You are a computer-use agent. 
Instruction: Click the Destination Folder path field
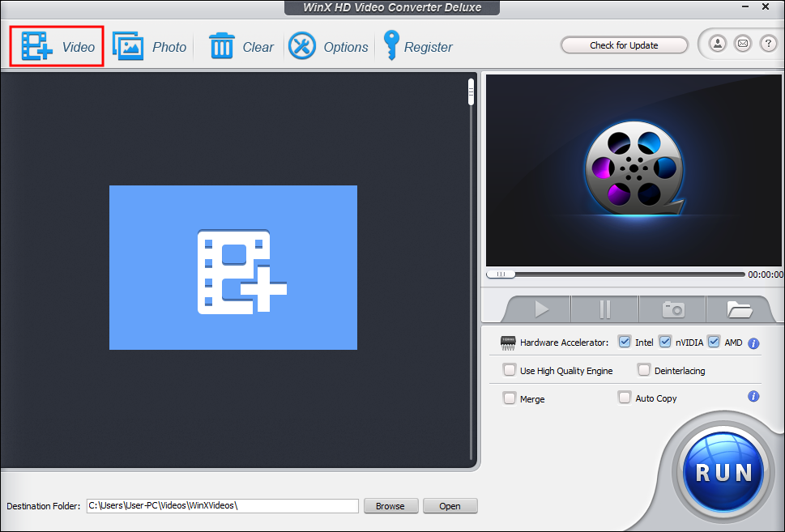click(x=222, y=505)
